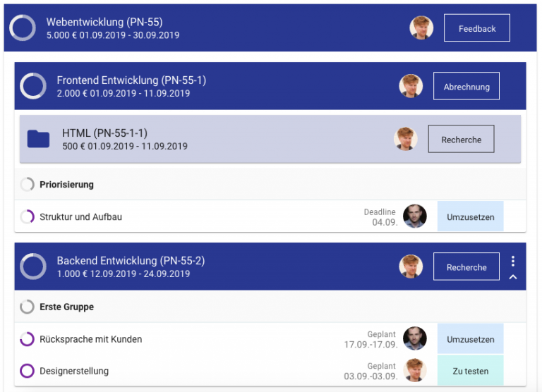Open the Zu testen status of Designerstellung
This screenshot has width=542, height=392.
coord(470,370)
